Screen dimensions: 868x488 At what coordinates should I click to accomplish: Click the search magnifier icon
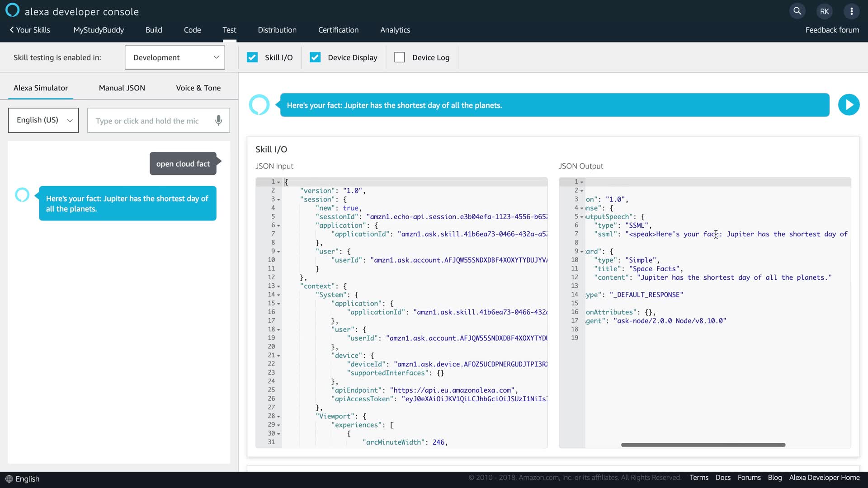point(797,11)
